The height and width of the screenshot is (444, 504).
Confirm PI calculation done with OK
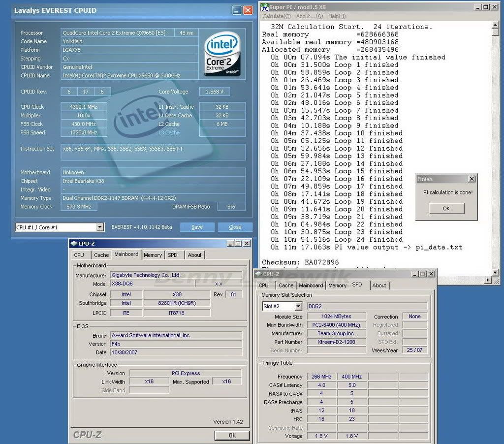pos(446,208)
